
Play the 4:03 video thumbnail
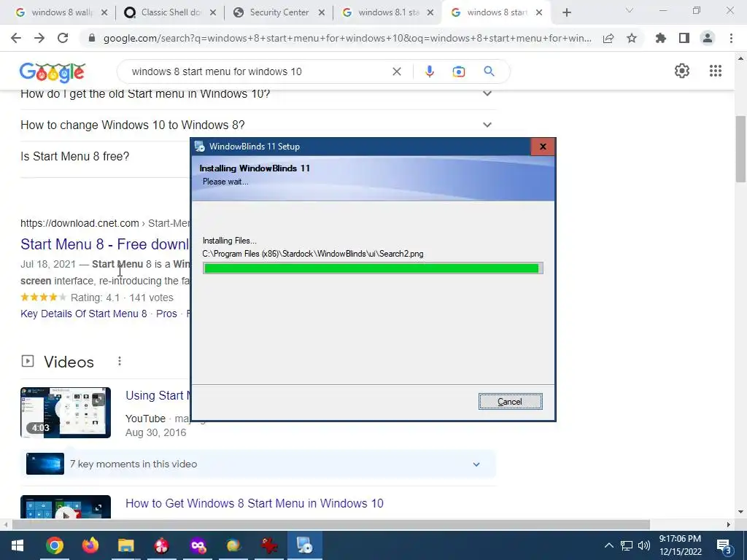66,413
